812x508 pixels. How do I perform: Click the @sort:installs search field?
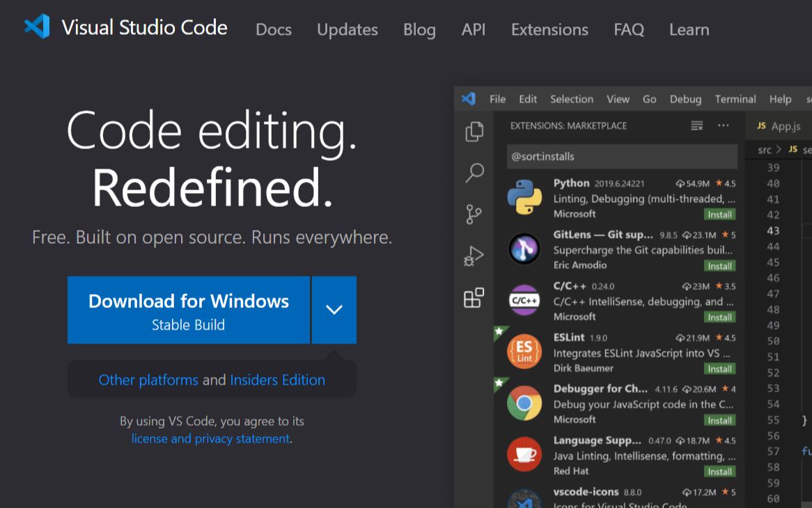click(x=622, y=156)
